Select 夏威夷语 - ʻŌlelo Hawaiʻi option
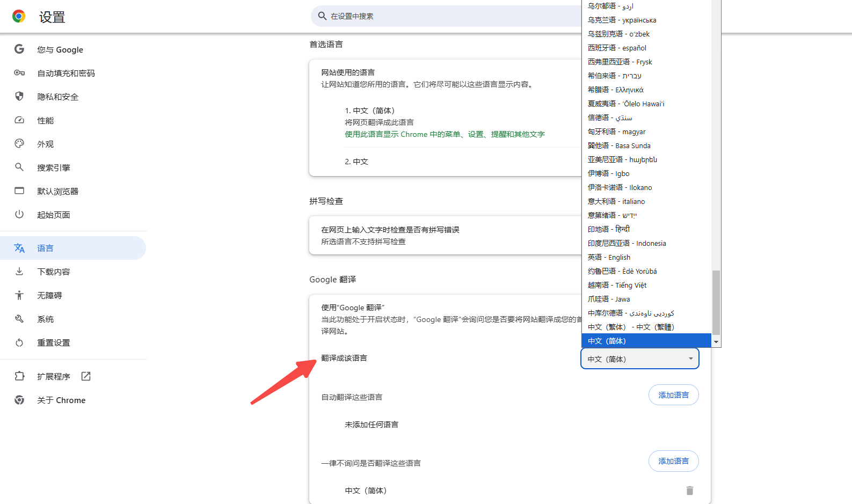 (x=646, y=104)
